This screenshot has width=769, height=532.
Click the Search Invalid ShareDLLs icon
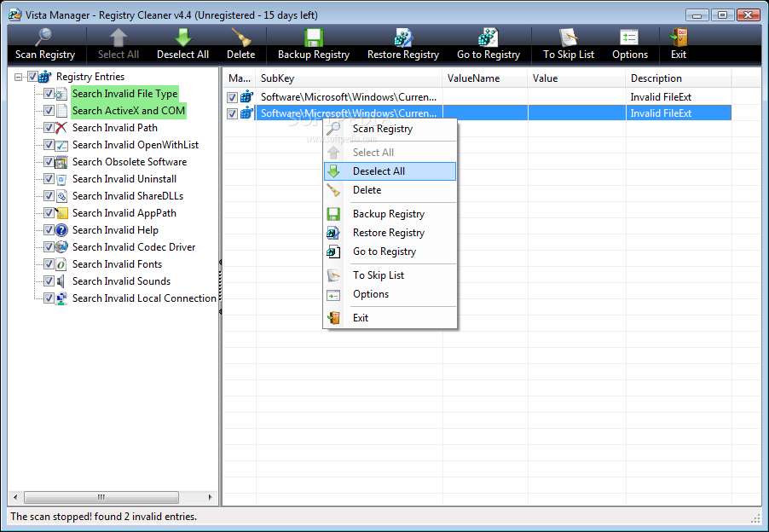pyautogui.click(x=61, y=196)
